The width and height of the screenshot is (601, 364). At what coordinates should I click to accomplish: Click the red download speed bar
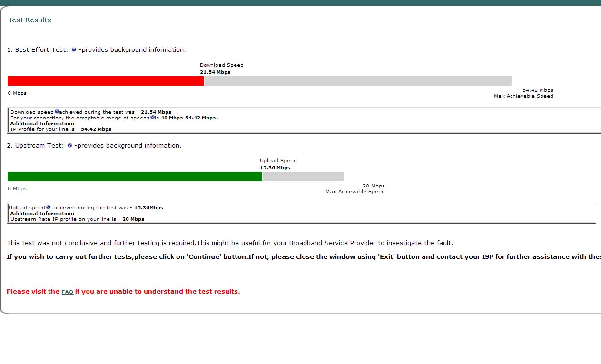click(x=106, y=81)
